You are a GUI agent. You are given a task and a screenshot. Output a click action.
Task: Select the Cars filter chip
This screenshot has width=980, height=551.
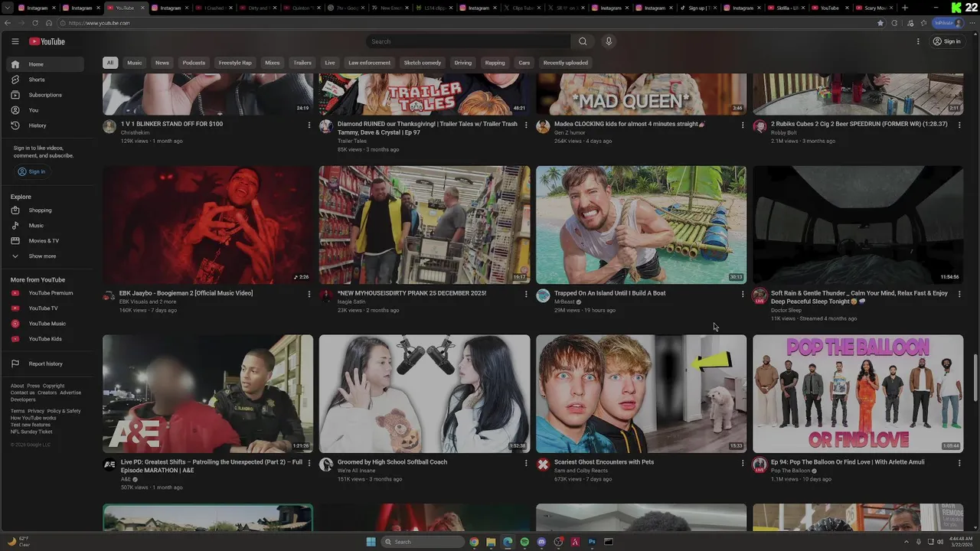(524, 63)
